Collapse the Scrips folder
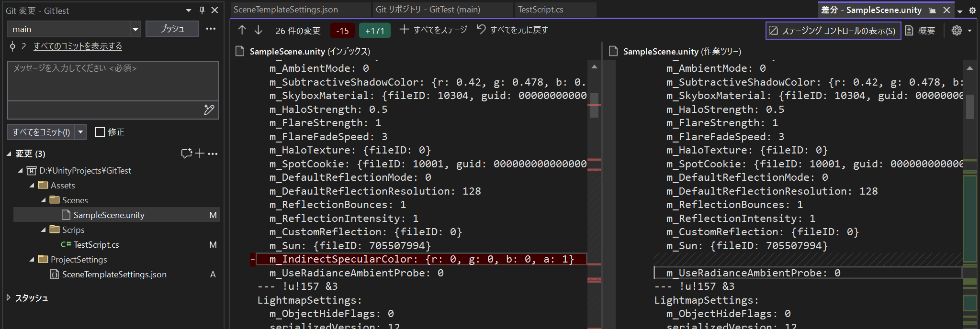 pos(43,230)
